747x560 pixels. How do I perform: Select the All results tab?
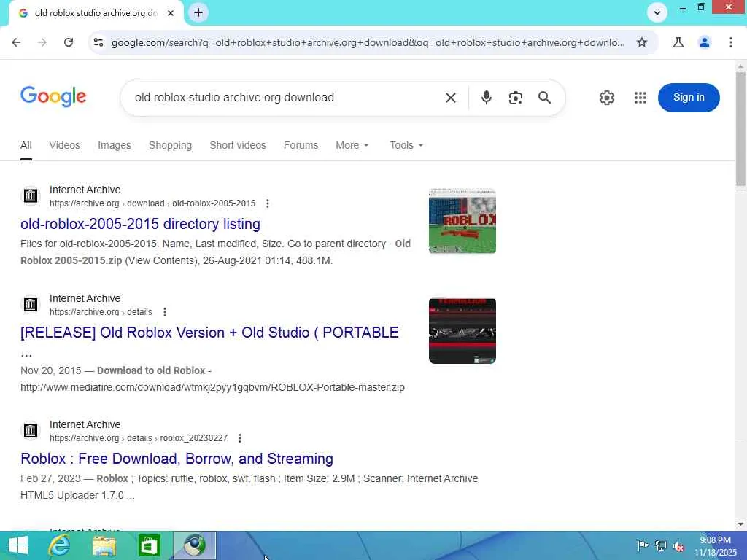(26, 145)
